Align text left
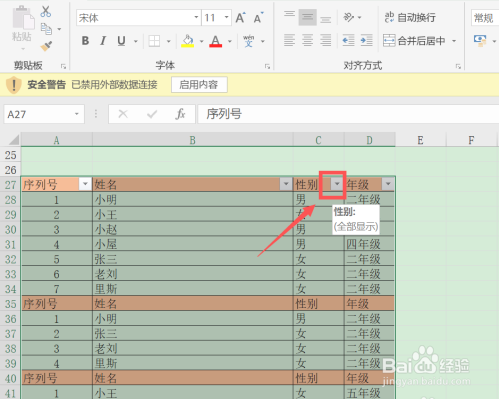The width and height of the screenshot is (499, 399). [x=289, y=41]
